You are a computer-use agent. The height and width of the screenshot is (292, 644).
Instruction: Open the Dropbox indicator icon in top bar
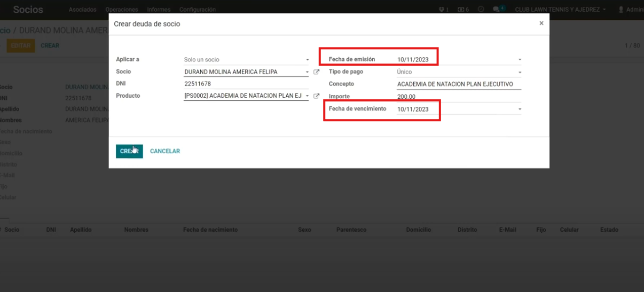pyautogui.click(x=443, y=10)
